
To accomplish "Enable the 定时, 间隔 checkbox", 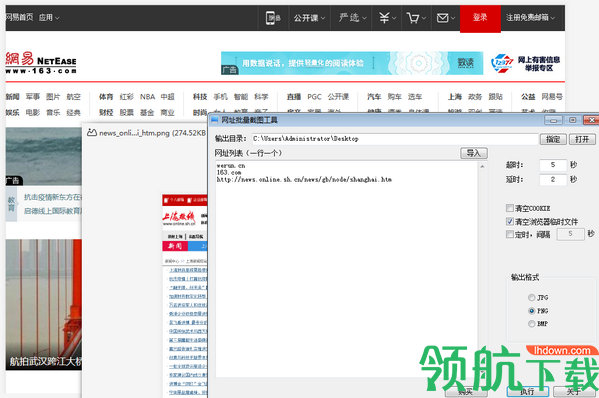I will click(x=510, y=234).
